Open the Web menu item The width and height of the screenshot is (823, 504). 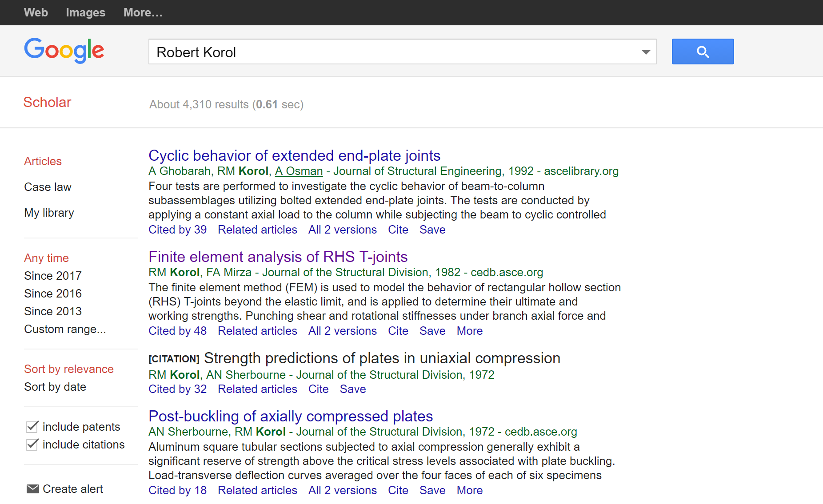[x=36, y=12]
